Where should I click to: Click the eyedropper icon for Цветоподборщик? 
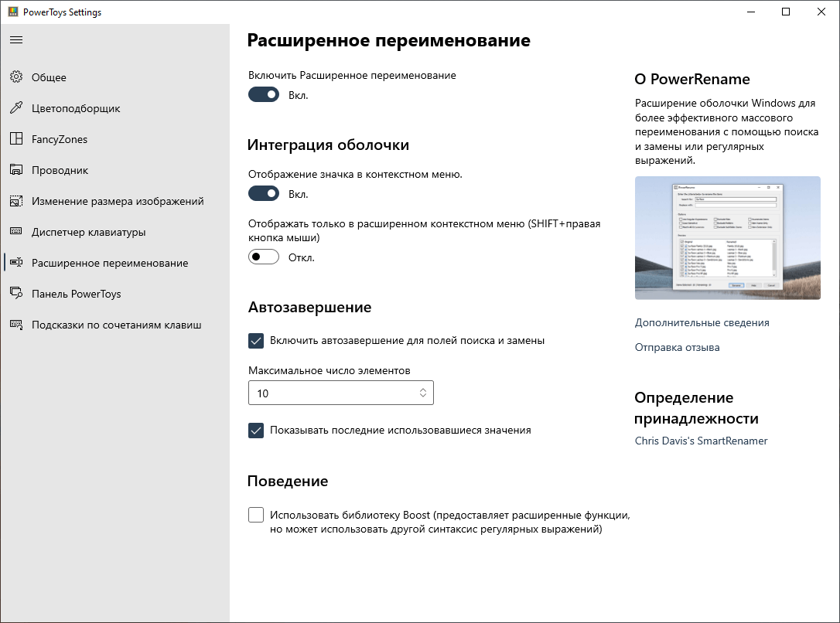[16, 108]
